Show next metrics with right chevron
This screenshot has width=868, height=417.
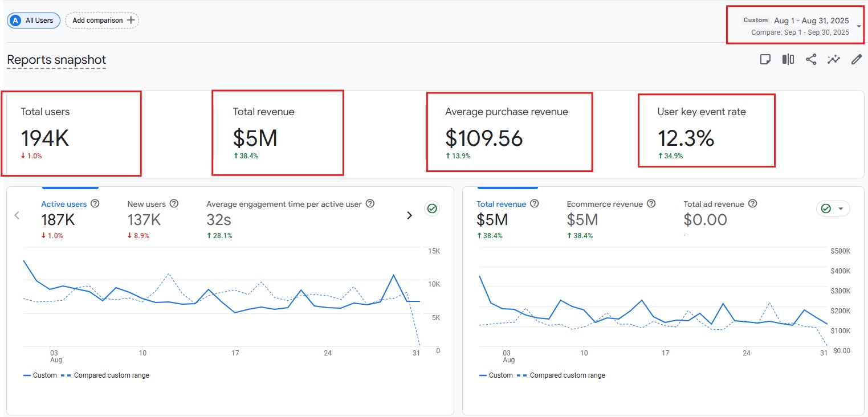(x=409, y=215)
